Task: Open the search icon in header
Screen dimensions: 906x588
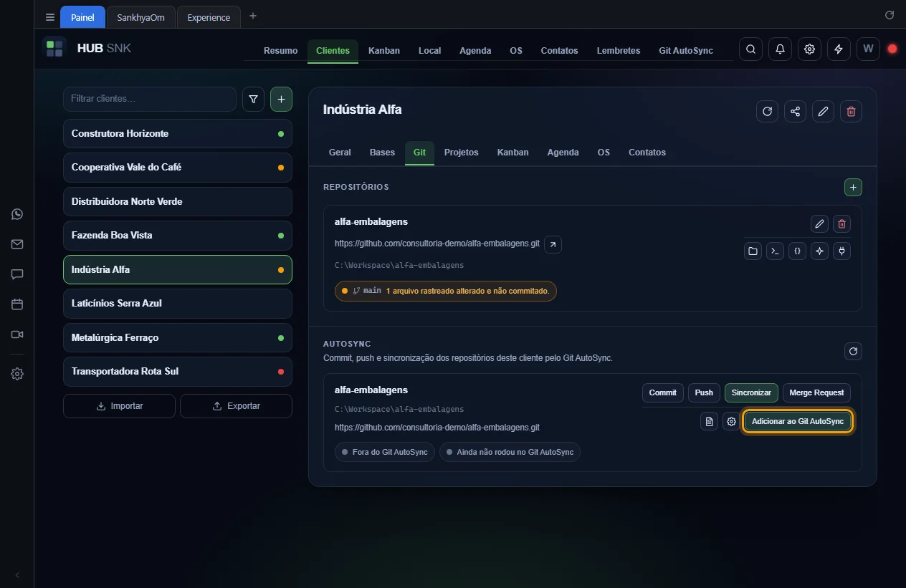Action: point(750,49)
